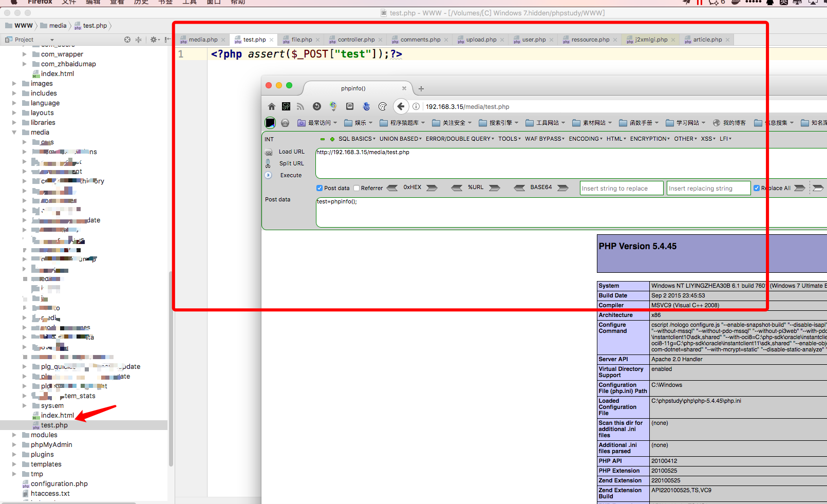Click HackBar green minus icon

click(323, 139)
